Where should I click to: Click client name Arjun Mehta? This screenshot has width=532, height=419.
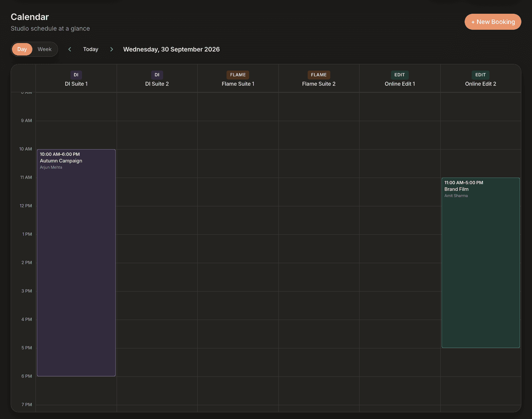pyautogui.click(x=51, y=167)
